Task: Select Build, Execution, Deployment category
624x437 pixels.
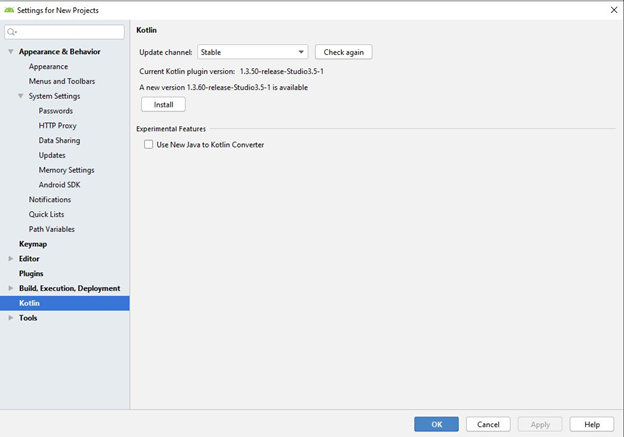Action: click(69, 288)
